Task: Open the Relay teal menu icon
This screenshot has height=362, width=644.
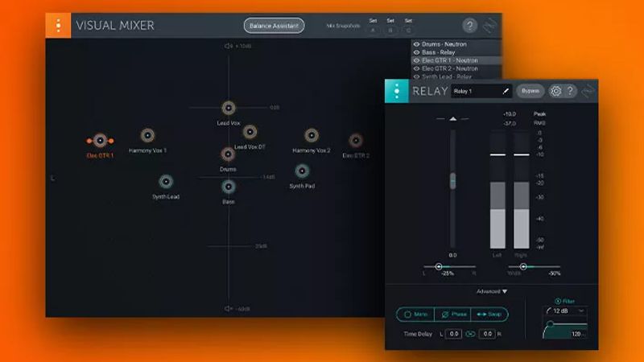Action: tap(397, 91)
